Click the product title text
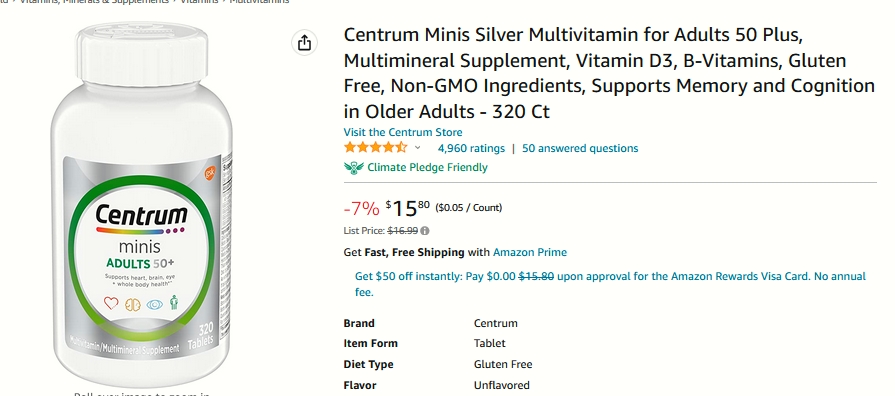895x396 pixels. pyautogui.click(x=609, y=73)
